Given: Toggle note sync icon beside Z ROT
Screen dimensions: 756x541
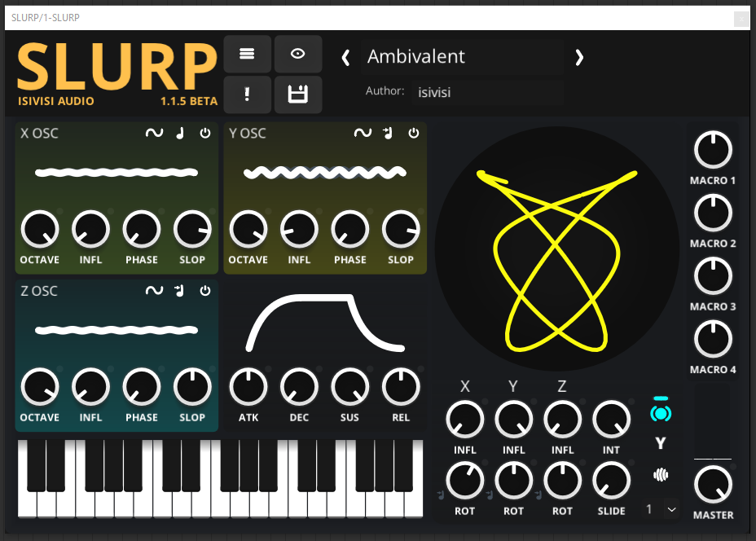Looking at the screenshot, I should [x=538, y=495].
